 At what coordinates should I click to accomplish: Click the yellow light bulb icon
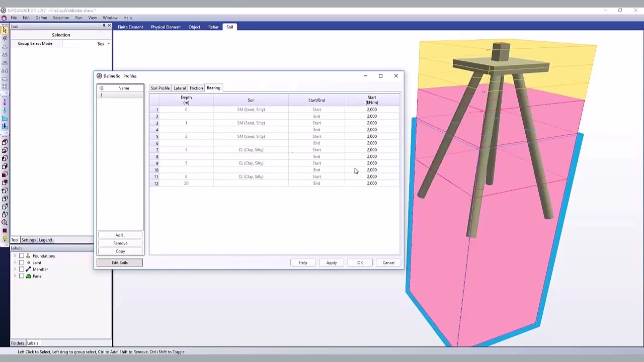[x=5, y=239]
